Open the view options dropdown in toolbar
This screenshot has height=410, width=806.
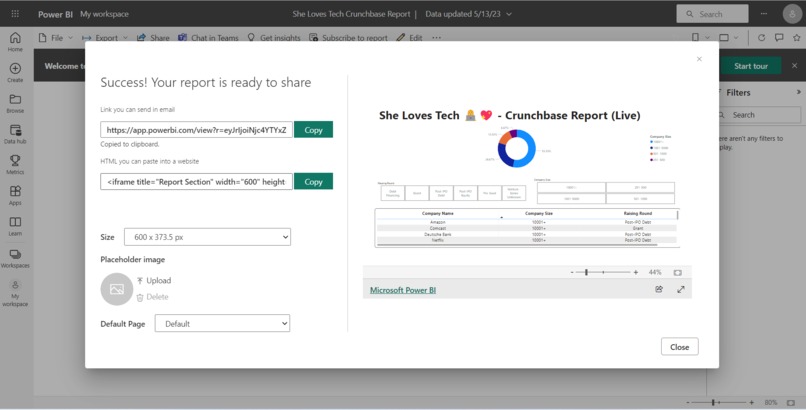coord(728,38)
